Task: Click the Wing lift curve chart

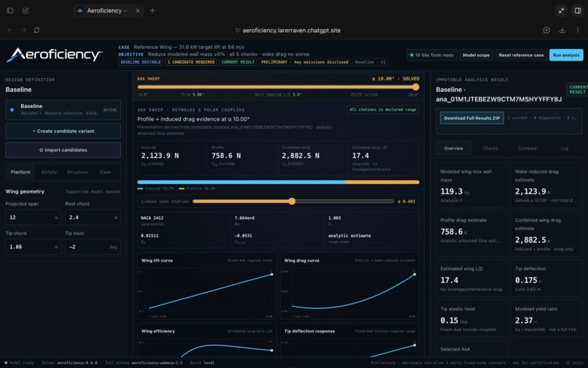Action: (206, 286)
